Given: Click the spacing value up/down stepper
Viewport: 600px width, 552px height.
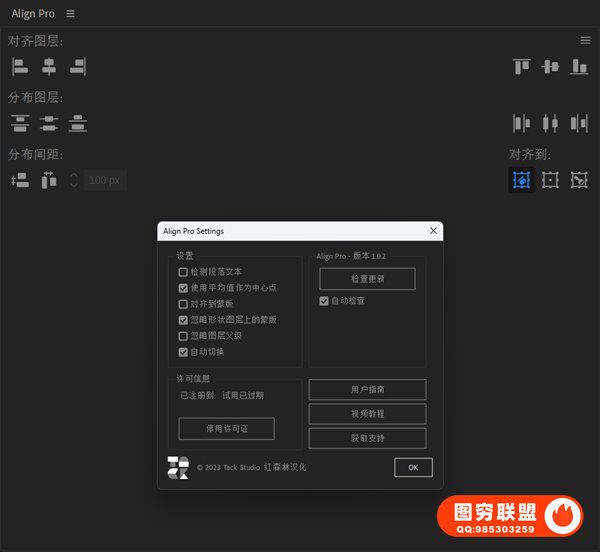Looking at the screenshot, I should (73, 180).
